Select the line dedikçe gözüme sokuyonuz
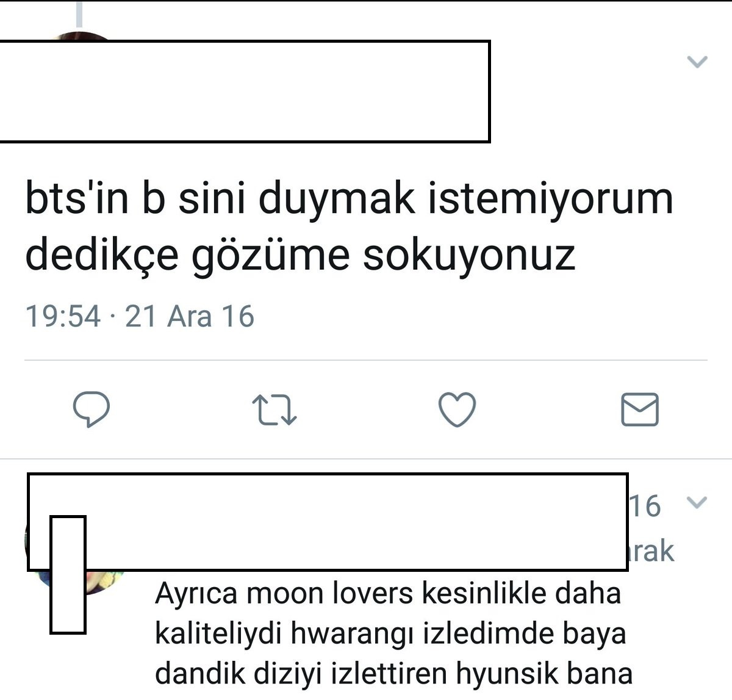The image size is (732, 700). pos(300,254)
